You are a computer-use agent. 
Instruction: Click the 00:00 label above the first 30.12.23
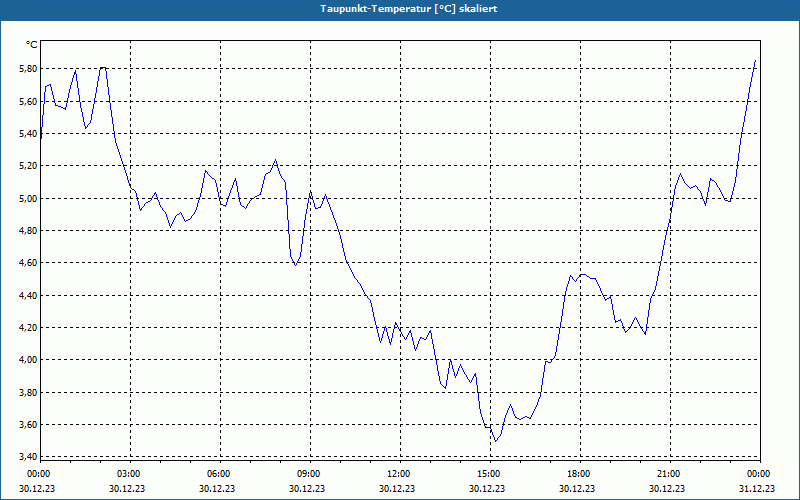click(39, 474)
